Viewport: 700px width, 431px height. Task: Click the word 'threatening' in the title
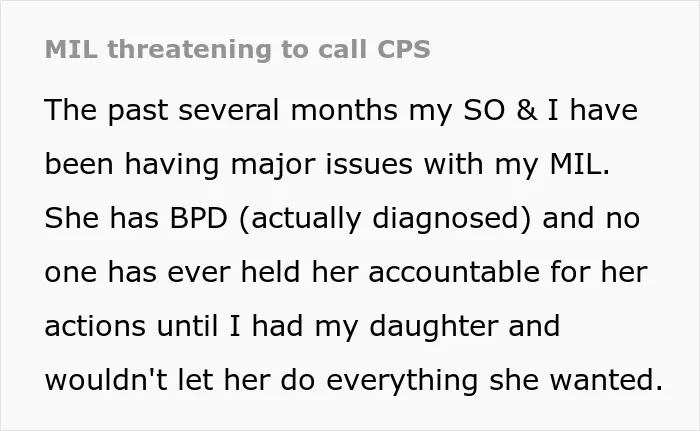pos(189,49)
